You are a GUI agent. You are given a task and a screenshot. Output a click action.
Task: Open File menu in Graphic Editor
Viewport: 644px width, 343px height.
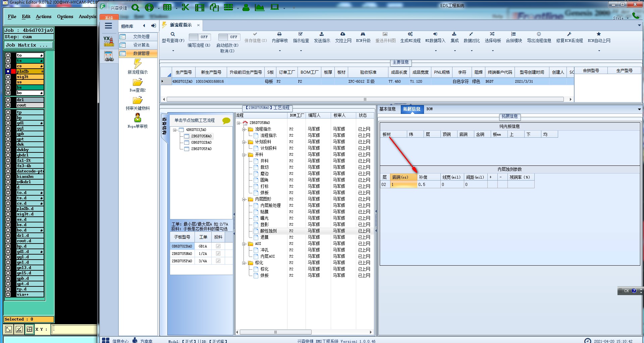tap(12, 16)
